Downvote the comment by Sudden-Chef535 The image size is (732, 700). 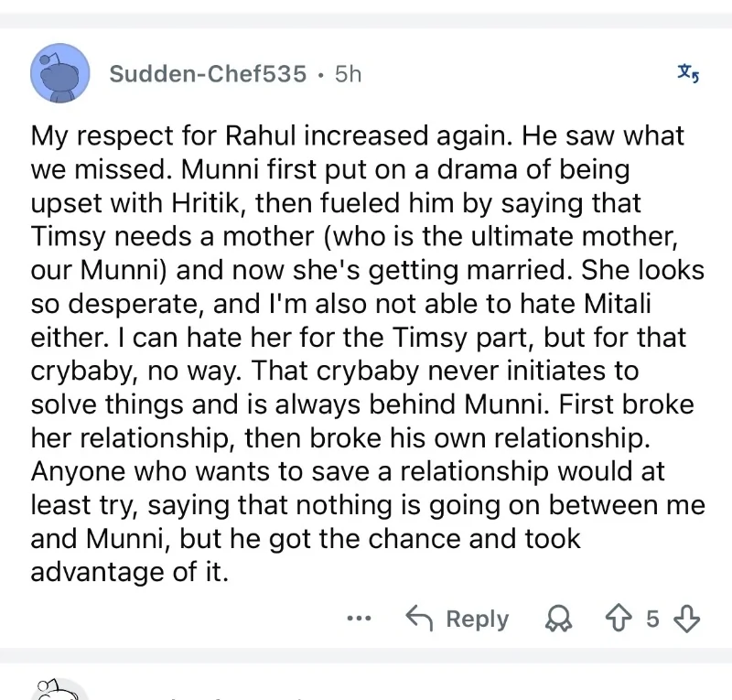685,619
